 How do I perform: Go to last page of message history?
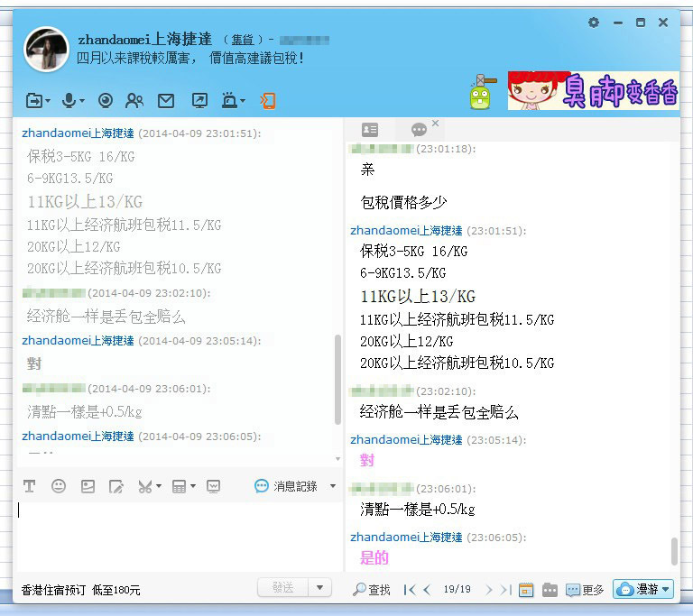point(506,590)
